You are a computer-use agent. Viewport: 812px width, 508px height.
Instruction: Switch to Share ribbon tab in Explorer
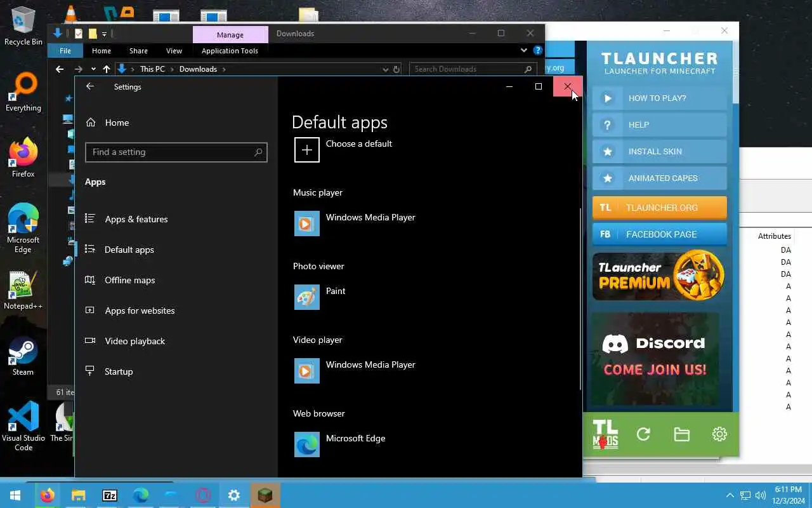click(x=138, y=51)
